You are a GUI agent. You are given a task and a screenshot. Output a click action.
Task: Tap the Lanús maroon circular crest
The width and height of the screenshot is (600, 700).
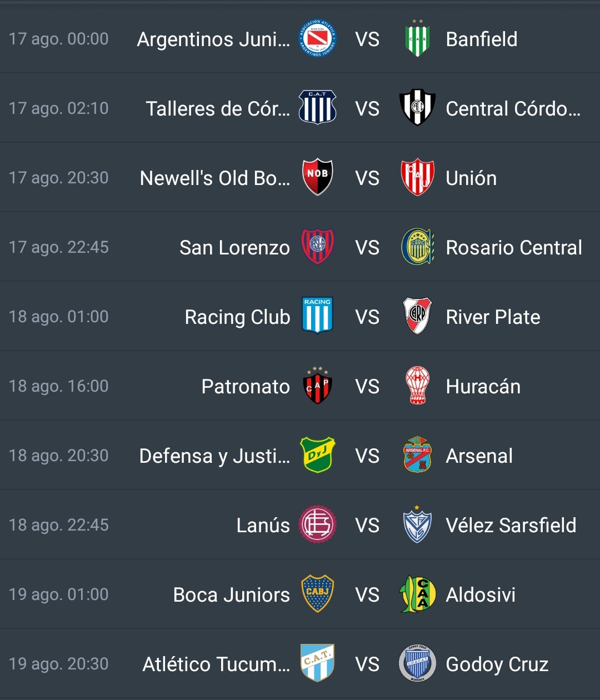point(317,524)
